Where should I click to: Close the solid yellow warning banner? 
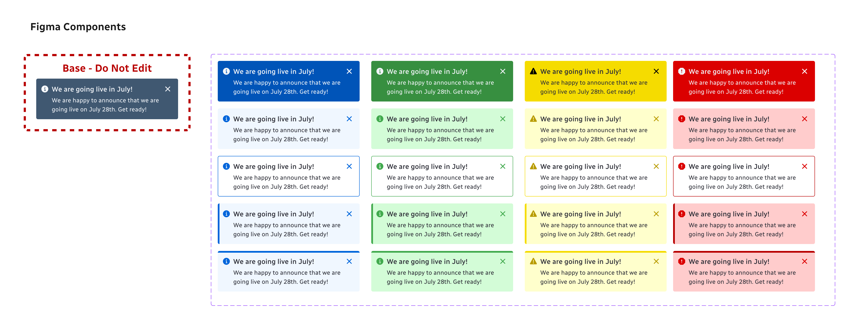656,71
